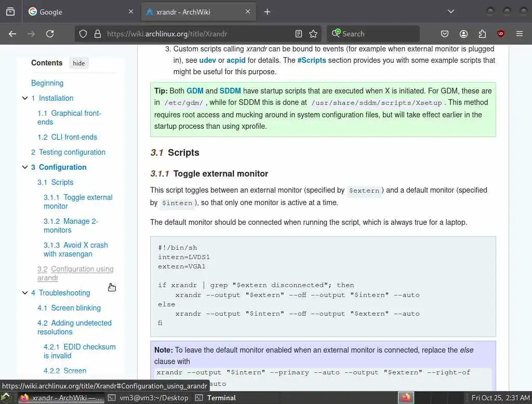
Task: Open Pocket save icon
Action: [445, 34]
